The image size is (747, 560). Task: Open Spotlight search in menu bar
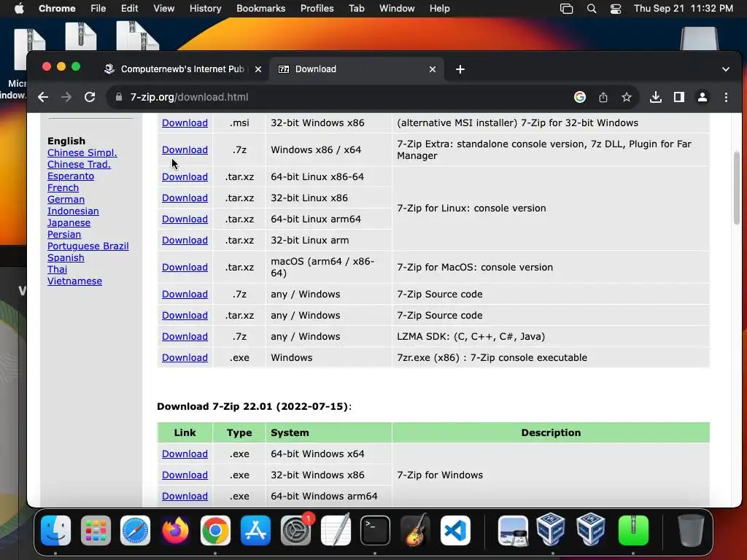click(591, 8)
